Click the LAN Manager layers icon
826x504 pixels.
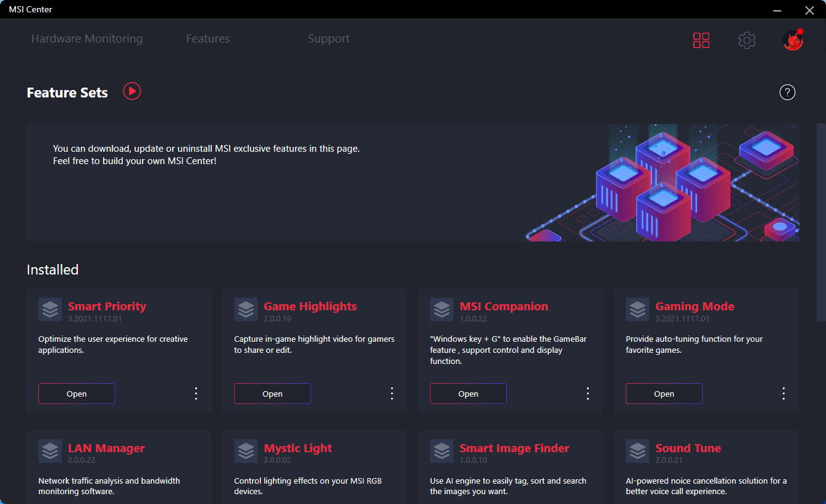(50, 451)
